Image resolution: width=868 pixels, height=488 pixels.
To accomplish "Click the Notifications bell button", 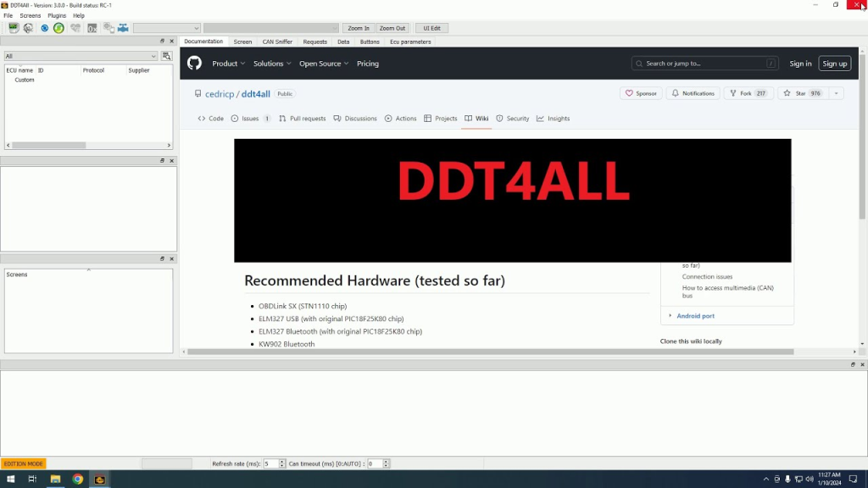I will point(693,93).
